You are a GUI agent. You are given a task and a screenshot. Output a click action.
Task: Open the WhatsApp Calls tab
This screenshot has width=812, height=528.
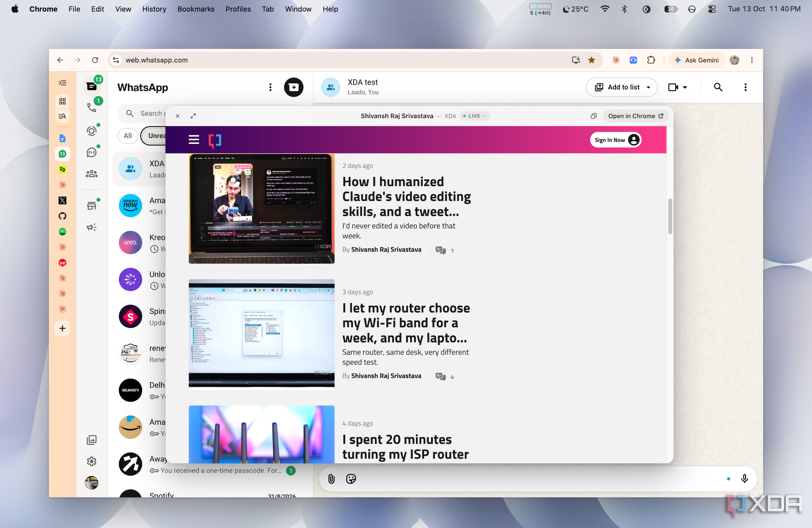tap(91, 107)
